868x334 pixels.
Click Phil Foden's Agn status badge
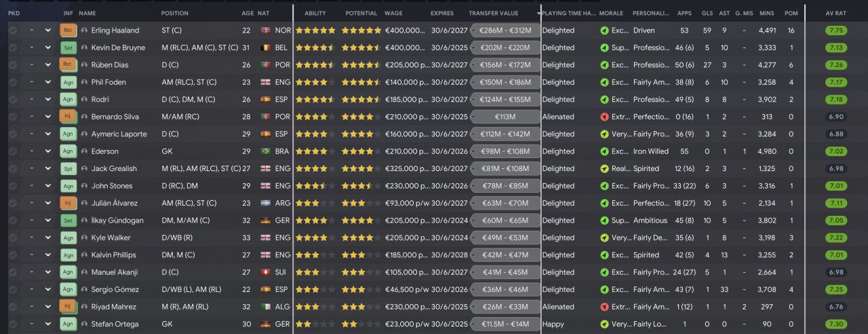click(x=68, y=82)
